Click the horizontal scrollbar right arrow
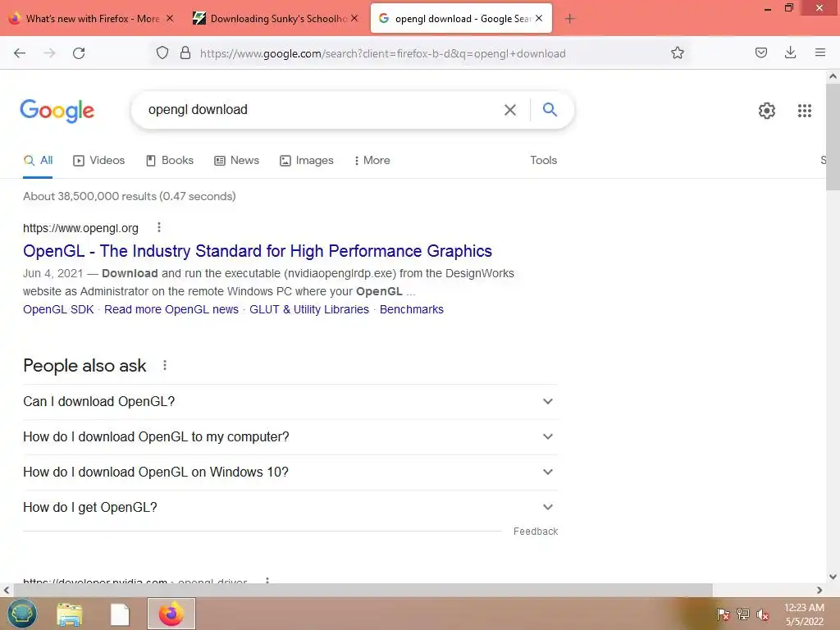The image size is (840, 630). [819, 590]
